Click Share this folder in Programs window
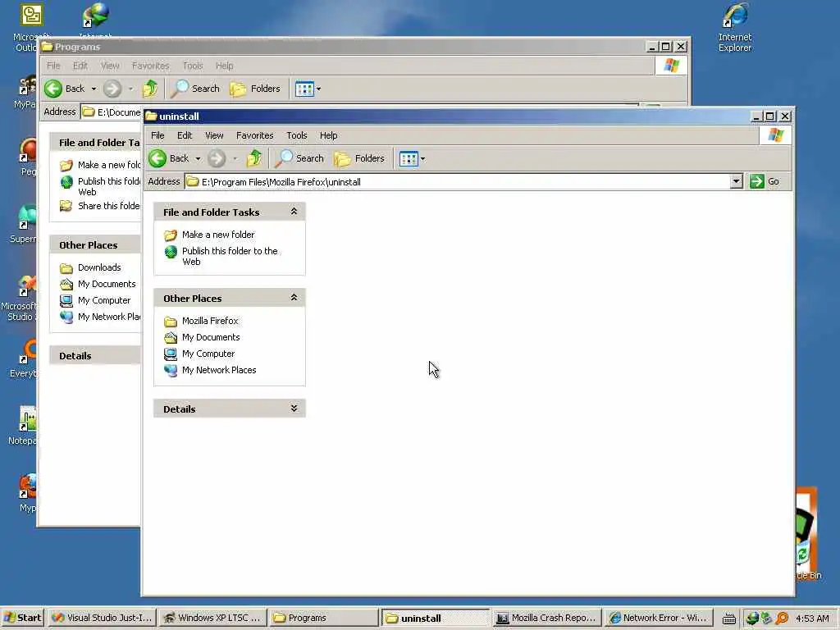This screenshot has width=840, height=630. [109, 206]
